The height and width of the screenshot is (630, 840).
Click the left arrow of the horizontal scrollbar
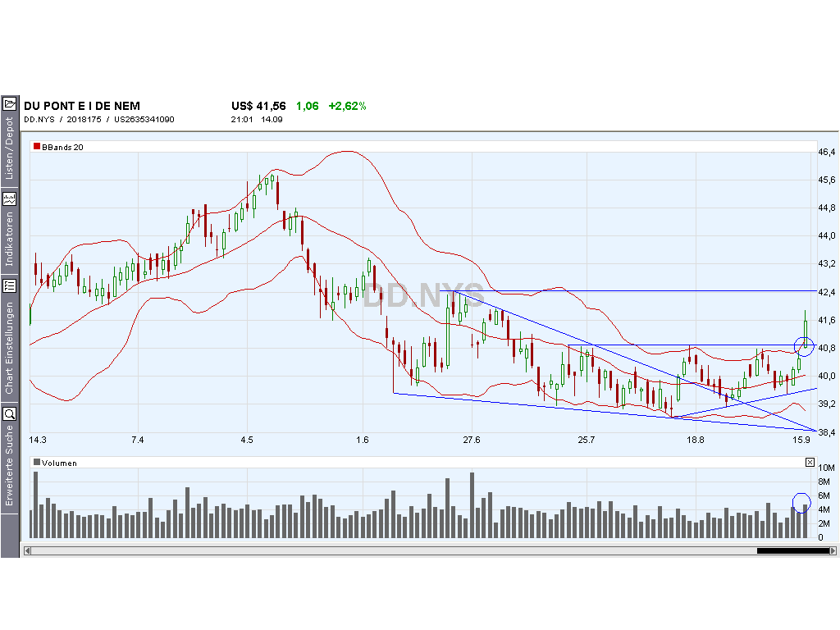[27, 550]
